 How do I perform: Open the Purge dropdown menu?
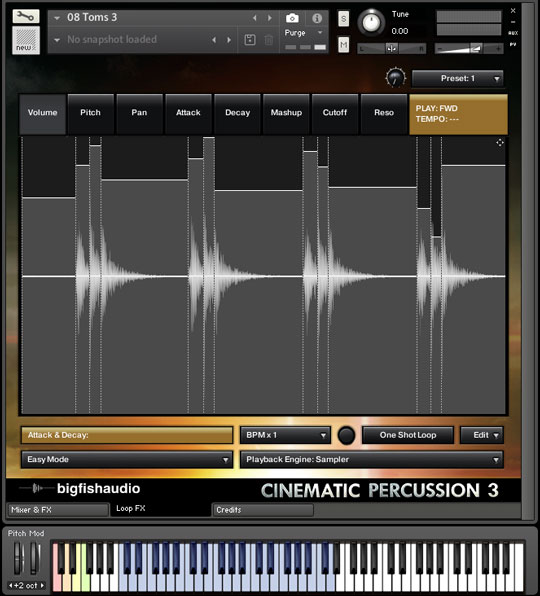tap(304, 33)
